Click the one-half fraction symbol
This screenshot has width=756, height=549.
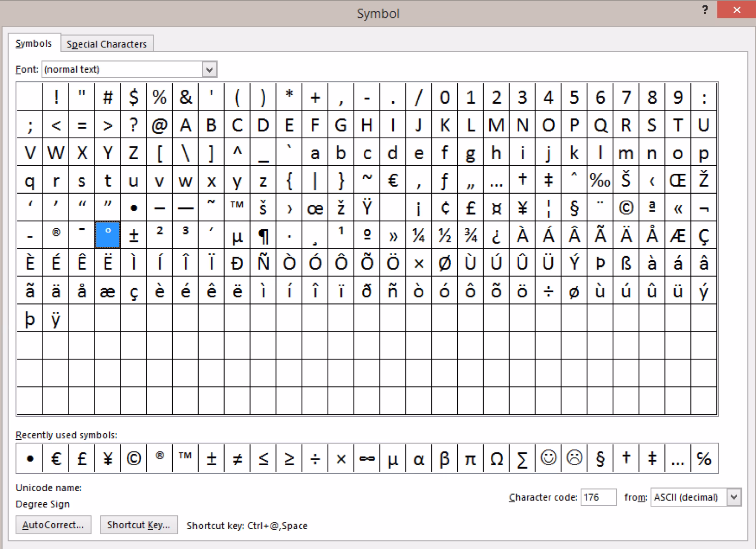point(445,234)
